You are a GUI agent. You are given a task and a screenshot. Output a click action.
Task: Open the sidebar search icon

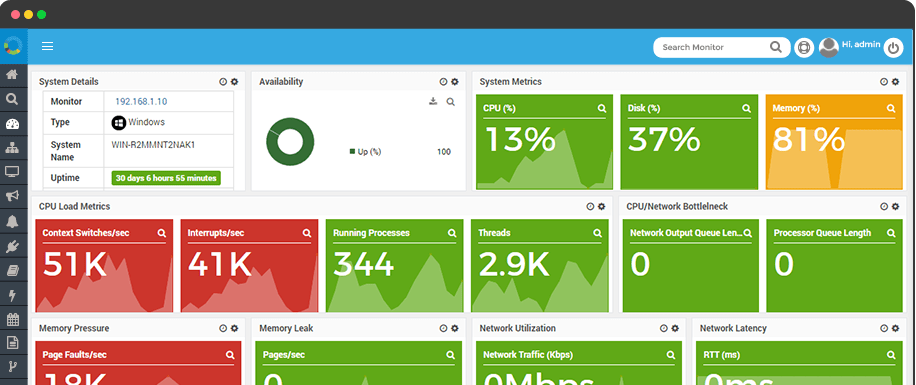pyautogui.click(x=12, y=99)
